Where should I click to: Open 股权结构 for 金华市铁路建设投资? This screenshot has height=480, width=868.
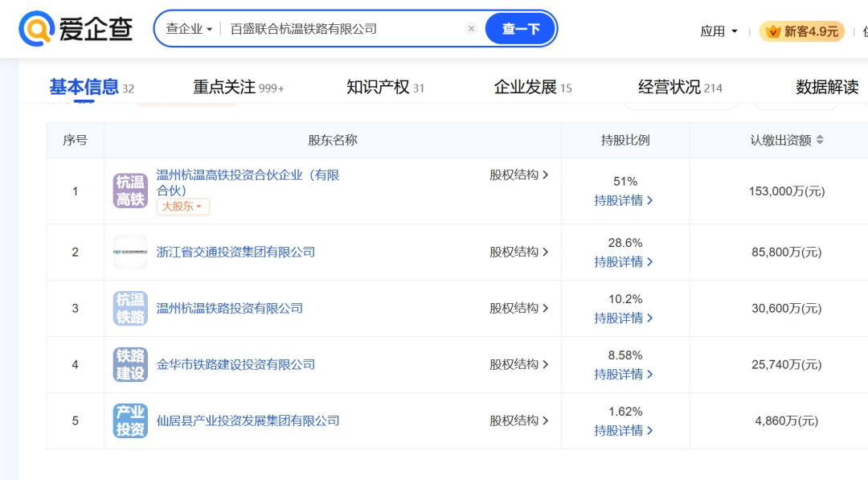point(518,364)
